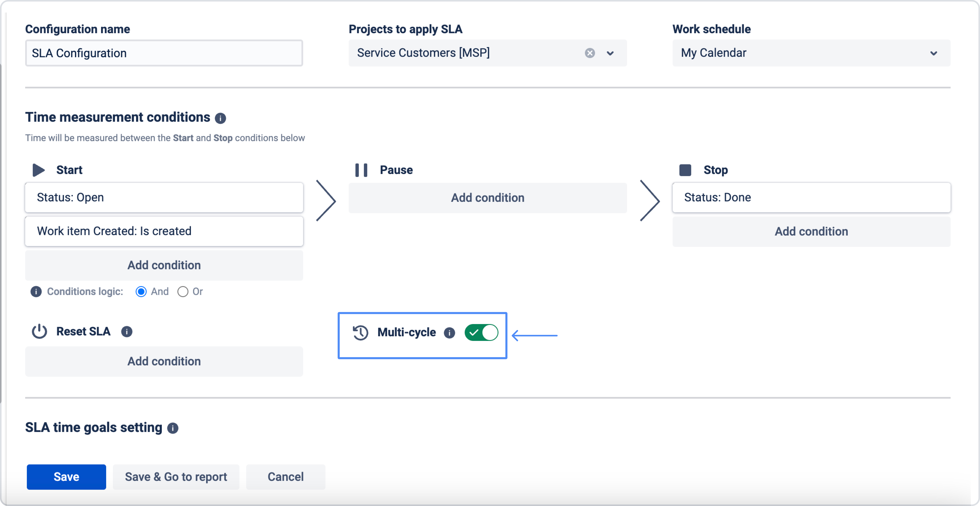Add a condition under Pause
The image size is (980, 506).
pyautogui.click(x=487, y=198)
